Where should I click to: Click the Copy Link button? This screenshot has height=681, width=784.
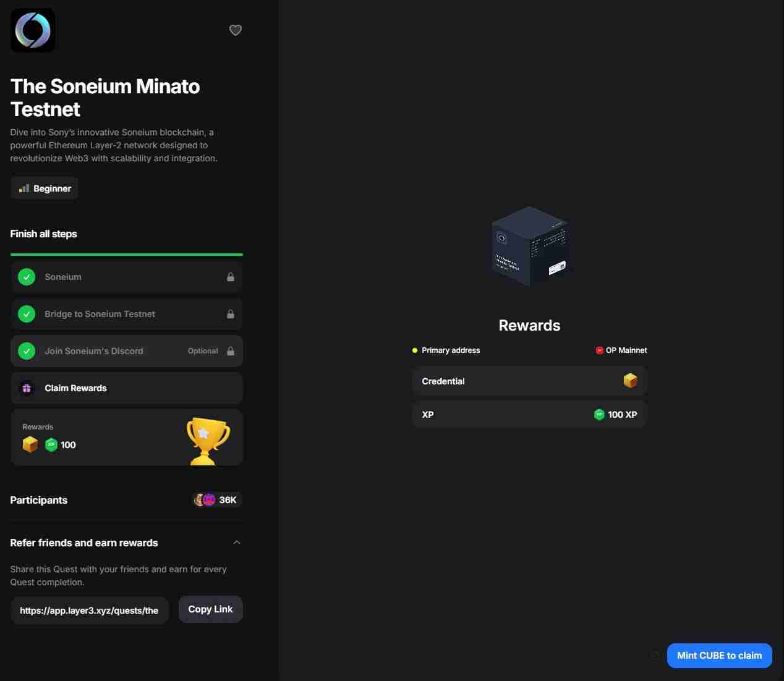(210, 609)
